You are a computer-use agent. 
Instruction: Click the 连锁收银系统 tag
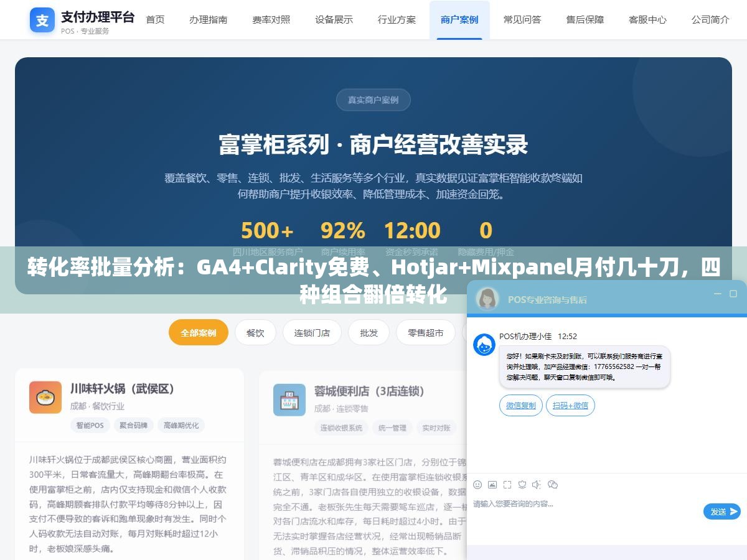click(x=341, y=428)
